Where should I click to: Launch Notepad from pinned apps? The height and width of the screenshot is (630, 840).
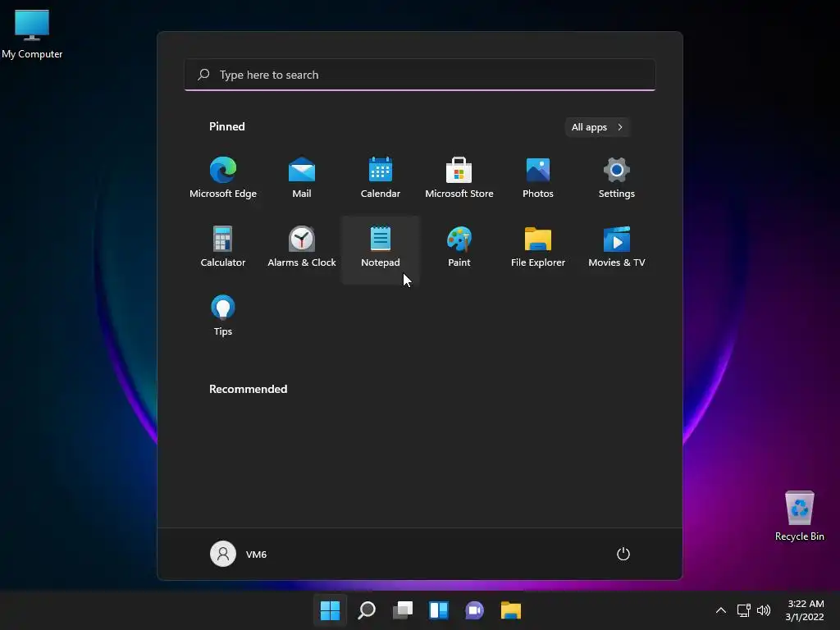pyautogui.click(x=381, y=249)
